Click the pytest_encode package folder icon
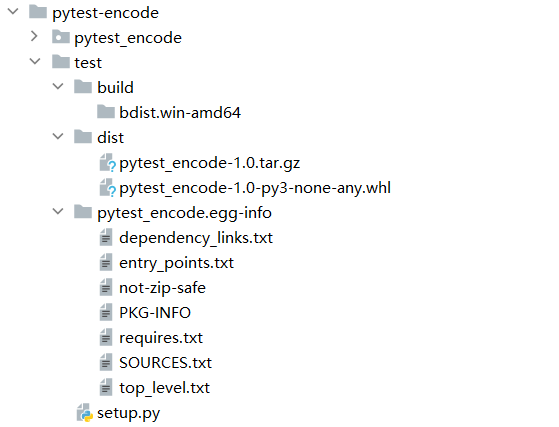 61,37
